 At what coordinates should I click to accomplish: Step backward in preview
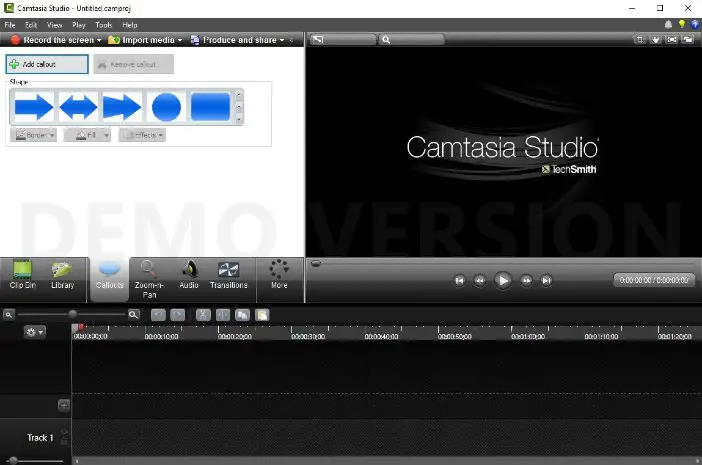coord(479,281)
